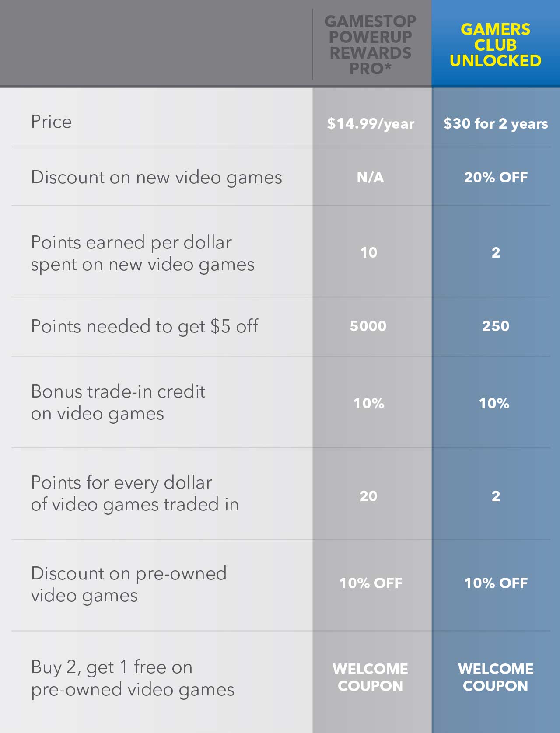Click GameStop's 10% trade-in credit cell

[369, 403]
